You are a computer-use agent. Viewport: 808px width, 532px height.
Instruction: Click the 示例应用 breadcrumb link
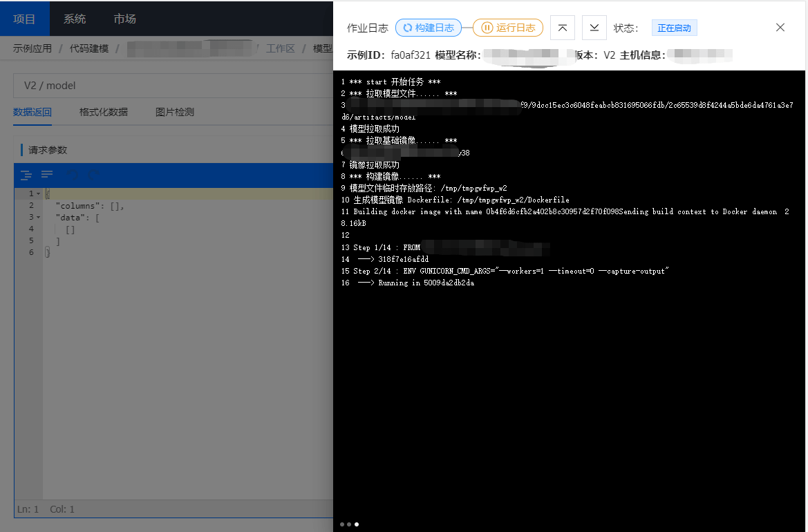[x=32, y=48]
